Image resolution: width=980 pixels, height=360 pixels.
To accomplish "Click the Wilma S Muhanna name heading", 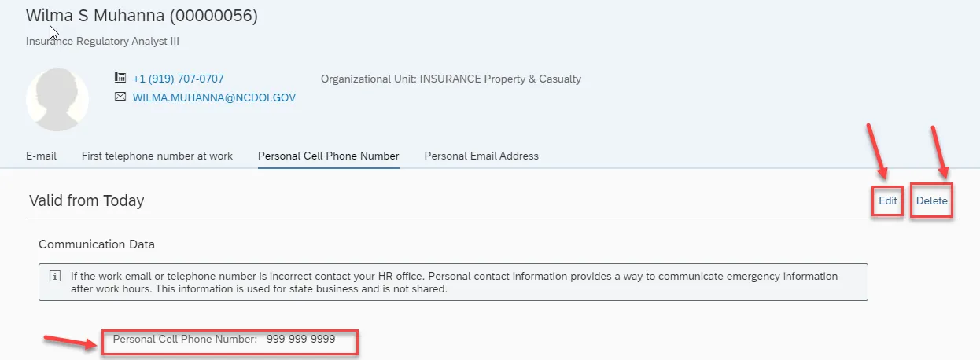I will (x=142, y=16).
